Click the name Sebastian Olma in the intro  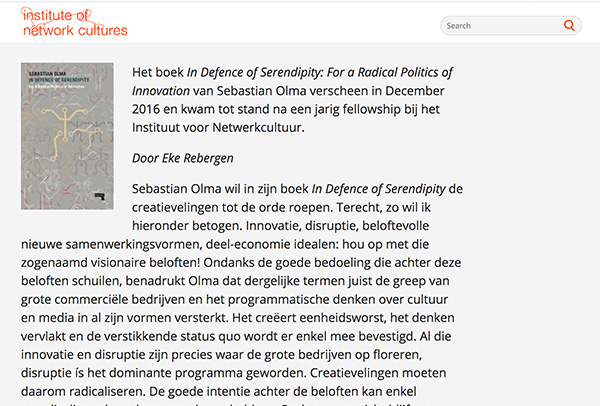click(x=261, y=91)
